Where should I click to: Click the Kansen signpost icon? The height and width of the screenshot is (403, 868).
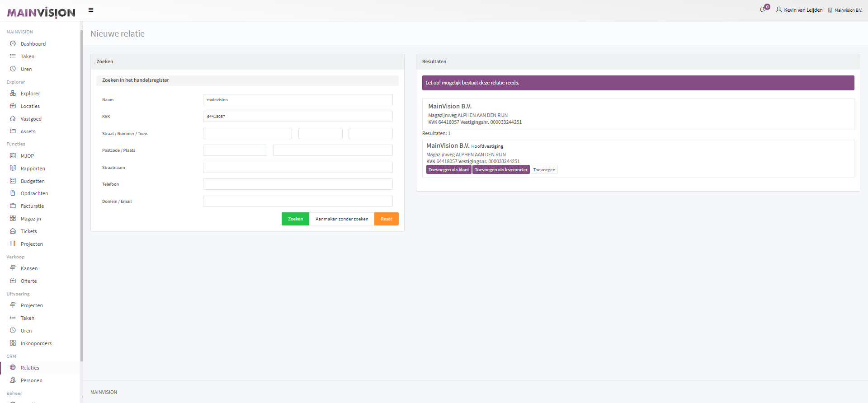tap(13, 268)
